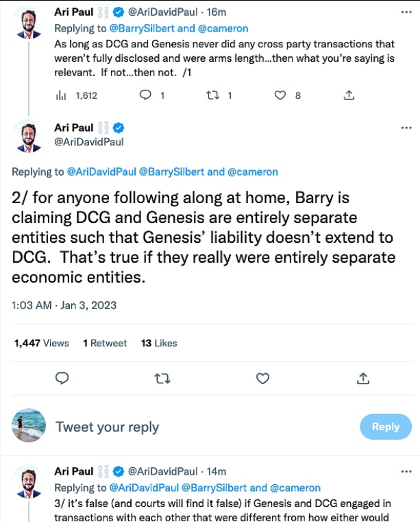Share the first tweet

(x=349, y=96)
